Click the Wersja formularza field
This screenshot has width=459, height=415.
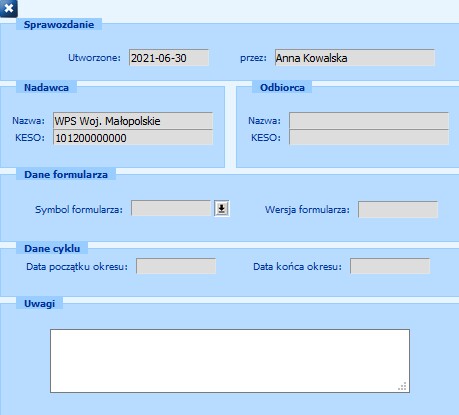398,209
